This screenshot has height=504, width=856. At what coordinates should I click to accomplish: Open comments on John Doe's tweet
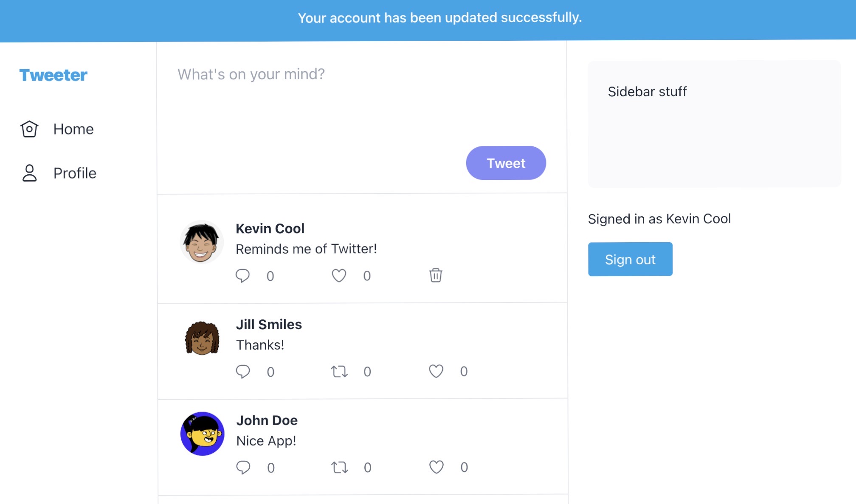243,467
